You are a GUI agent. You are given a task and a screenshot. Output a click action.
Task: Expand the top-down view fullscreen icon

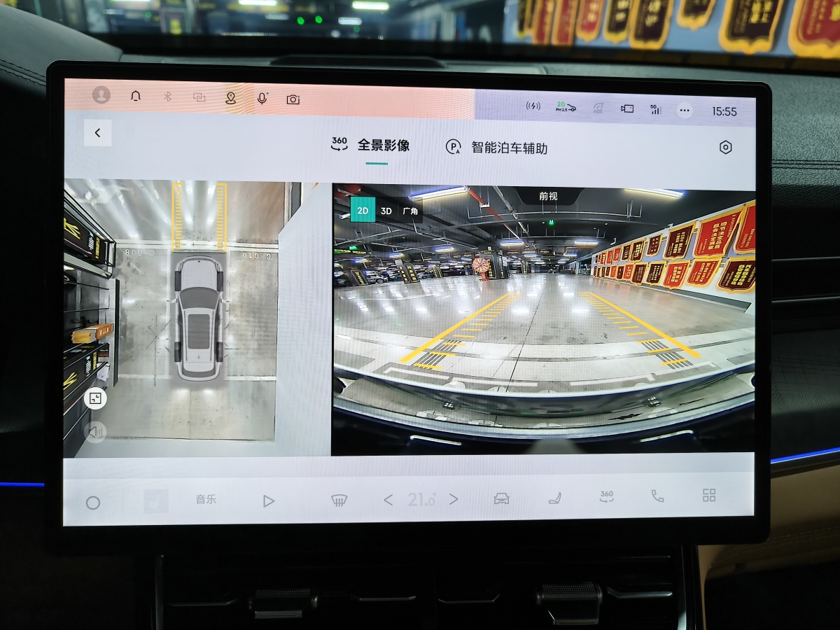click(x=95, y=399)
